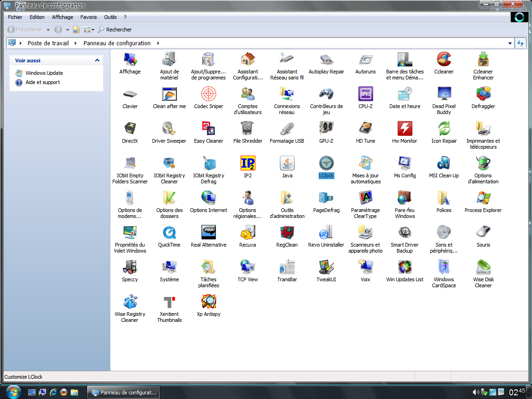
Task: Select the File Shredder icon
Action: point(248,128)
